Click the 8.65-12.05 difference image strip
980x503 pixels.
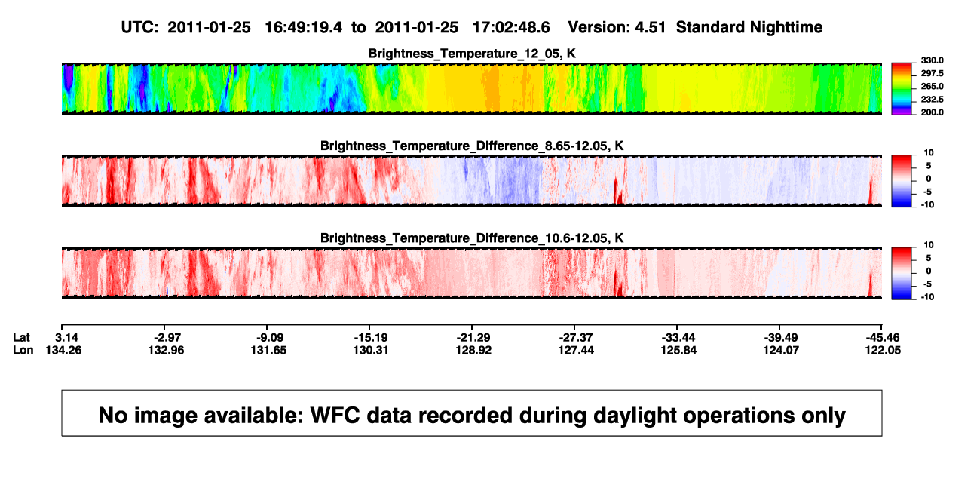472,181
